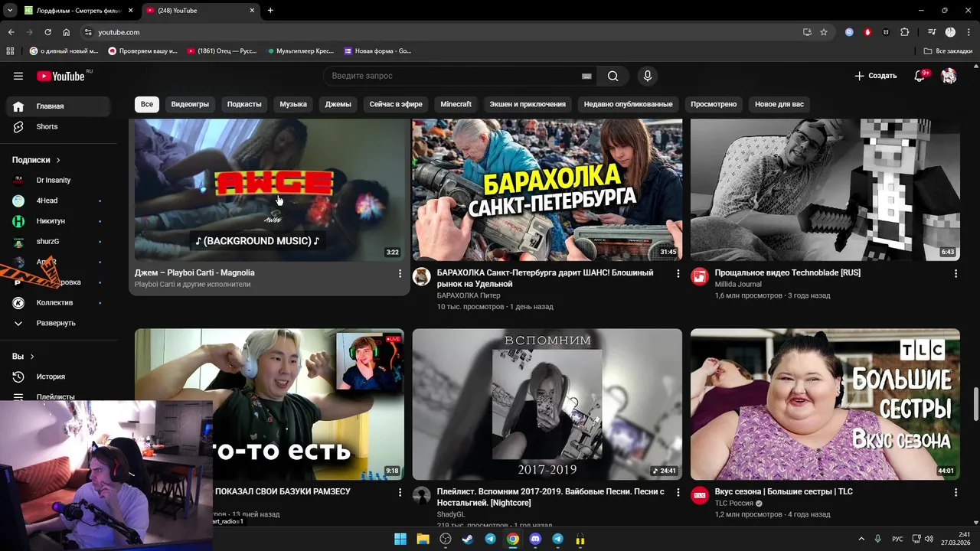Viewport: 980px width, 551px height.
Task: Open БАРАХОЛКА Питер channel avatar
Action: tap(422, 276)
